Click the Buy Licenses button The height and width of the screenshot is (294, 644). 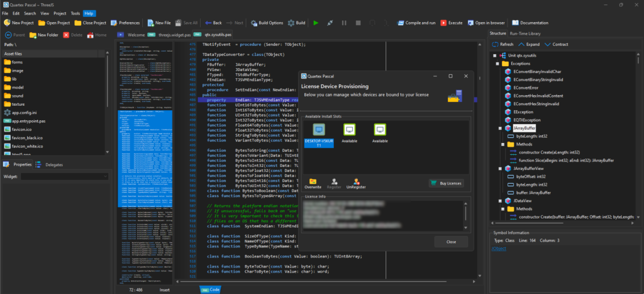coord(446,183)
